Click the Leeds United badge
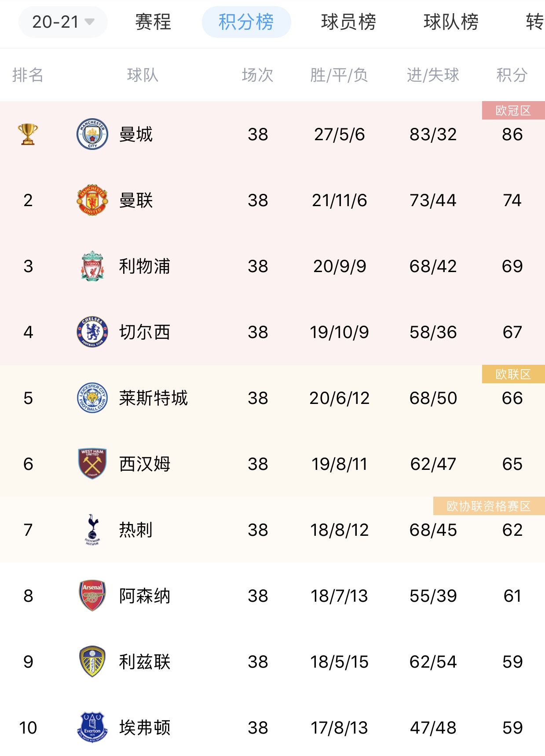Viewport: 545px width, 756px height. tap(92, 661)
